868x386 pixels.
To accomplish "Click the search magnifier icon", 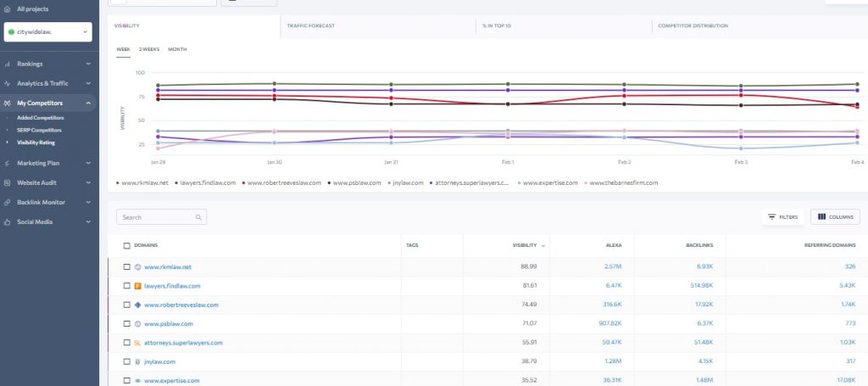I will point(198,217).
